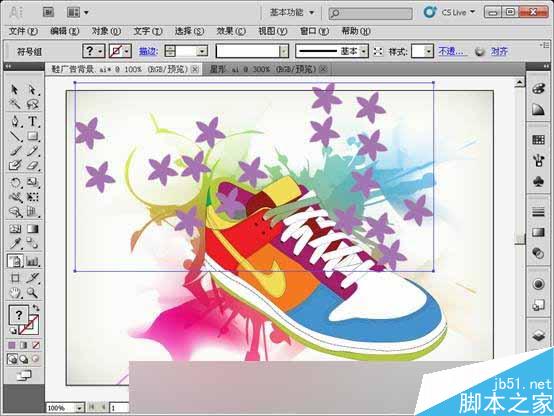554x416 pixels.
Task: Select the Column Graph tool
Action: coord(32,262)
